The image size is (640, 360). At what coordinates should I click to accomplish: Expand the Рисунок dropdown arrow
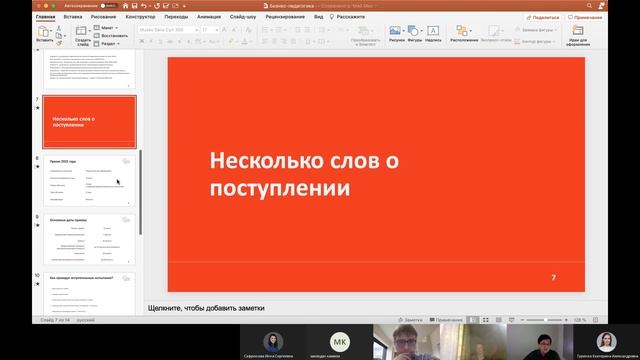[x=404, y=31]
